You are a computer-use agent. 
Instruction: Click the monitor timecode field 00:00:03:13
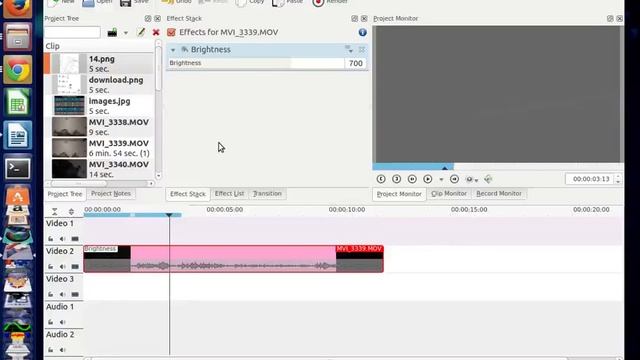click(x=590, y=179)
